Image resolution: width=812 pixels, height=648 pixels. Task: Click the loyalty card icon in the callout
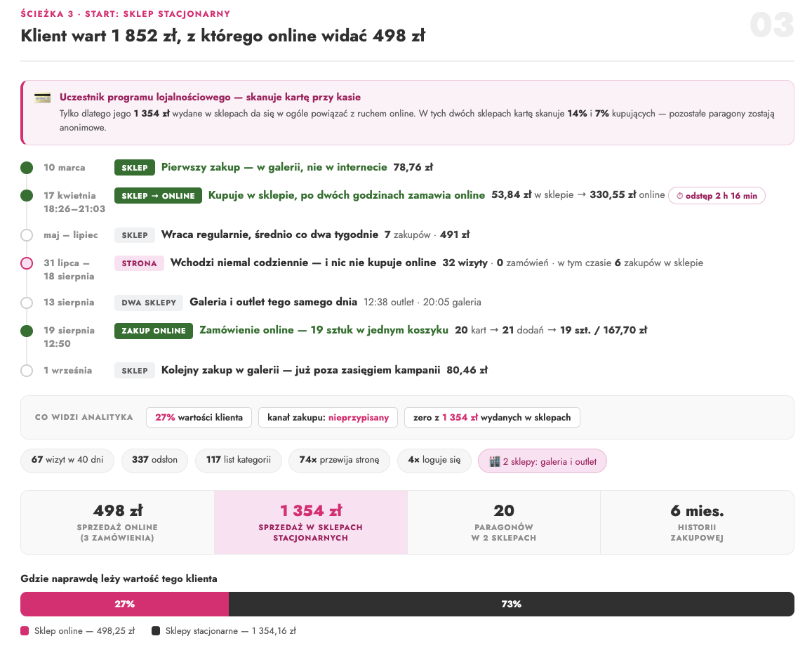coord(43,98)
